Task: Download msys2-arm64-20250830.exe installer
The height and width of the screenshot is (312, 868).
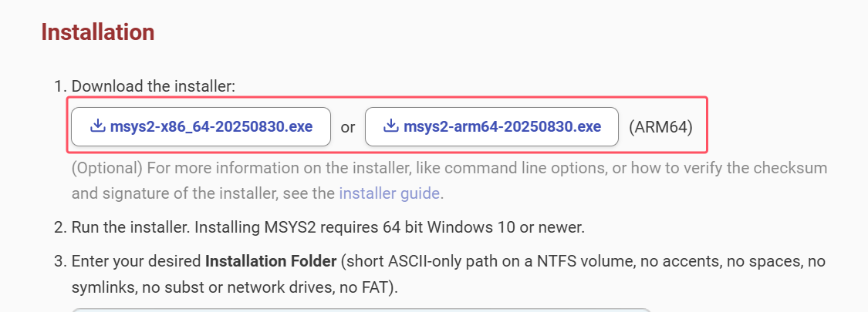Action: (x=502, y=126)
